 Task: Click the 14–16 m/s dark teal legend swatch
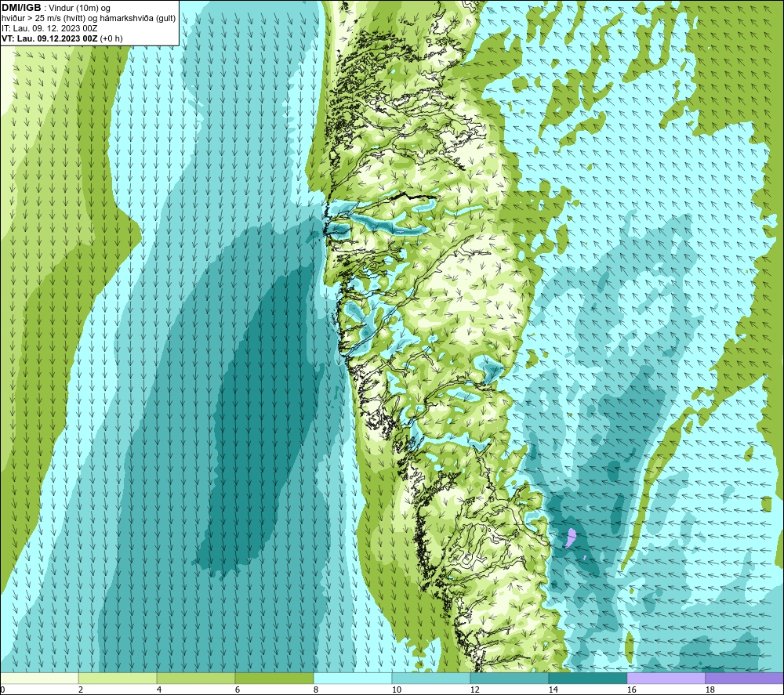pyautogui.click(x=587, y=678)
